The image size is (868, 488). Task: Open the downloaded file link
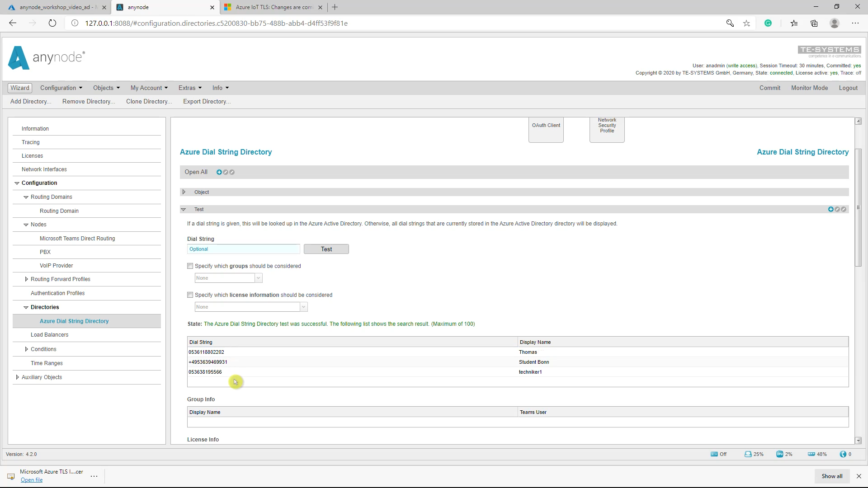coord(32,480)
